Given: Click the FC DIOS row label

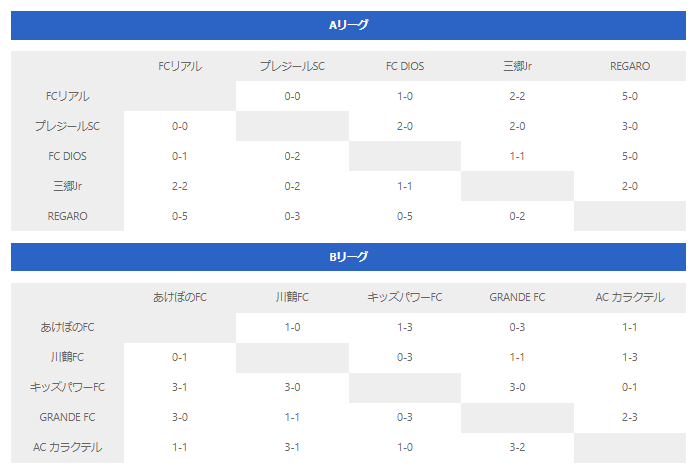Looking at the screenshot, I should point(67,156).
